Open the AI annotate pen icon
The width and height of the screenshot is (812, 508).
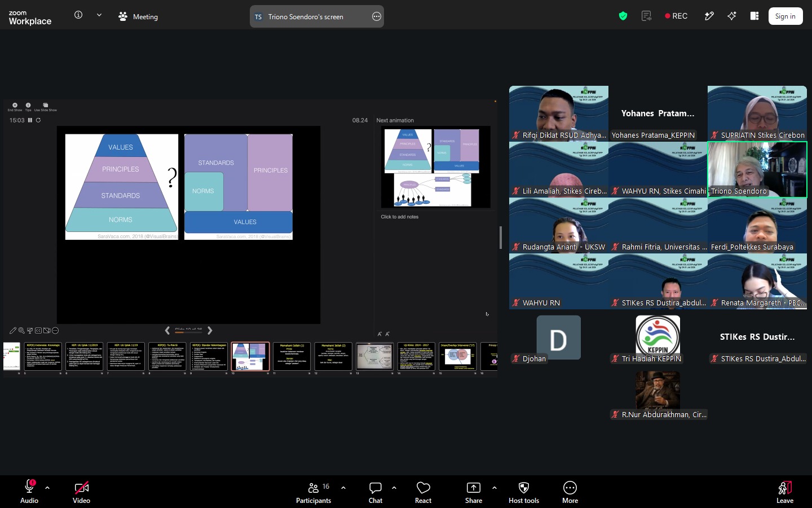coord(709,16)
